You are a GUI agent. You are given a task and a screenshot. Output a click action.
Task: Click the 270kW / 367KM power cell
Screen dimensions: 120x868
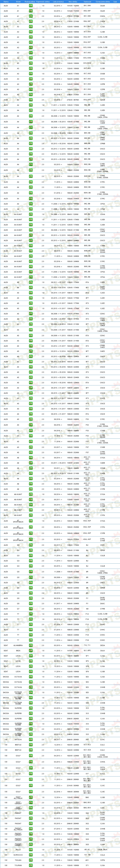pos(73,100)
